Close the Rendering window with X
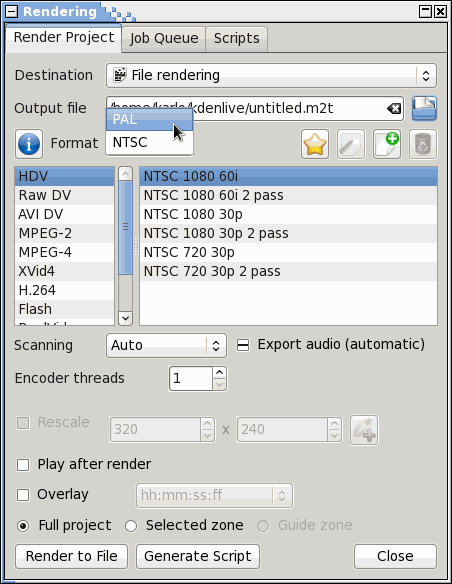Screen dimensions: 452x584 coord(440,11)
